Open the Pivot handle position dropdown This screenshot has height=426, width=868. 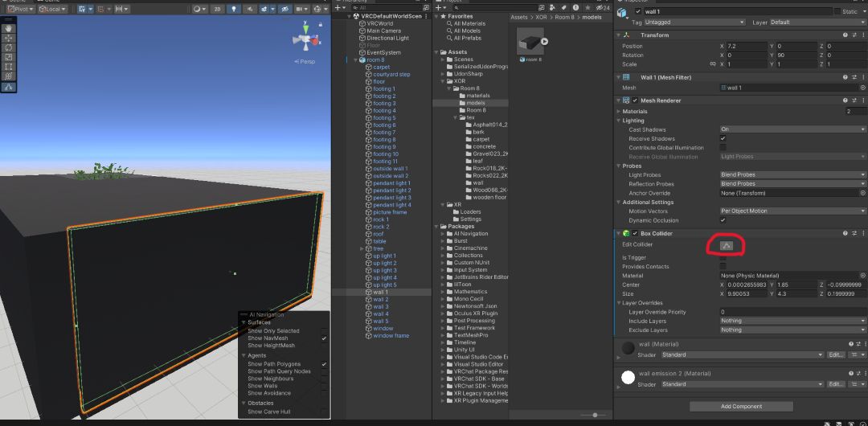[20, 9]
